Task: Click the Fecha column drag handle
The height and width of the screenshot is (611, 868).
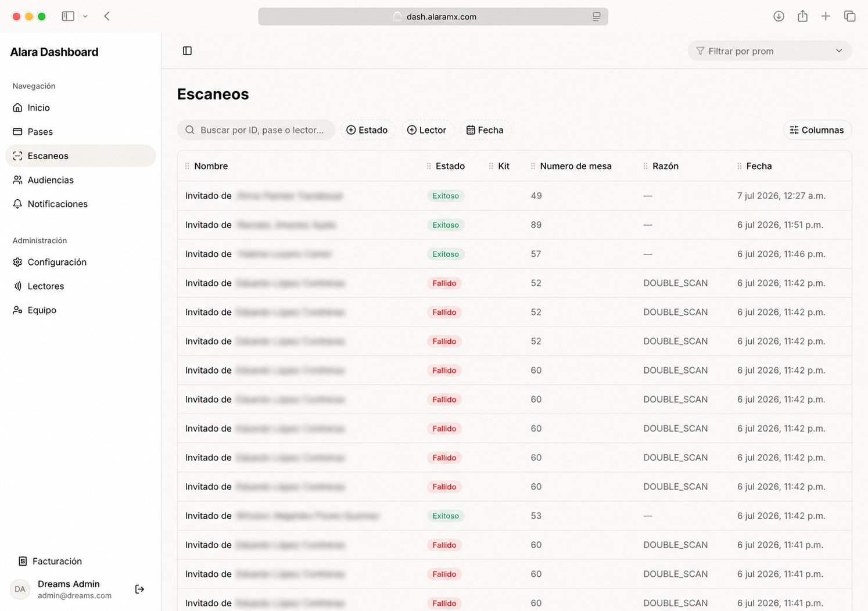Action: [x=739, y=166]
